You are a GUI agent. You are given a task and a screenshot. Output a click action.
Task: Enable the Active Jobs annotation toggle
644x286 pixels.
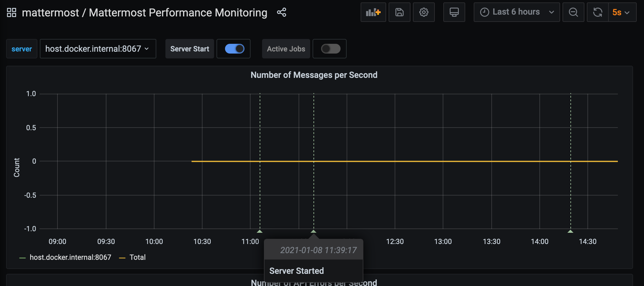coord(330,49)
